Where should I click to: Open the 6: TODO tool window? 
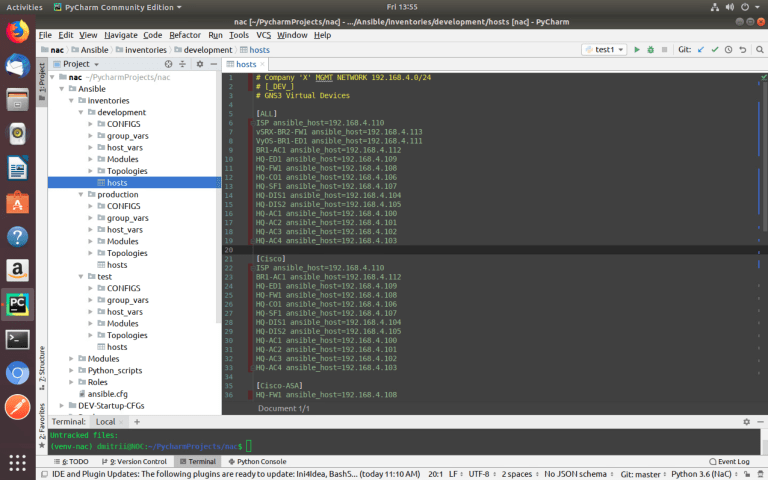pos(72,461)
